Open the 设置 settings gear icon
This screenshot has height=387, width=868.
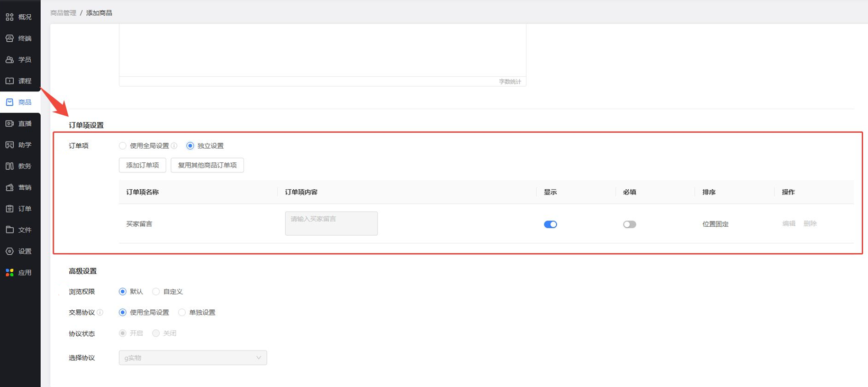point(10,251)
